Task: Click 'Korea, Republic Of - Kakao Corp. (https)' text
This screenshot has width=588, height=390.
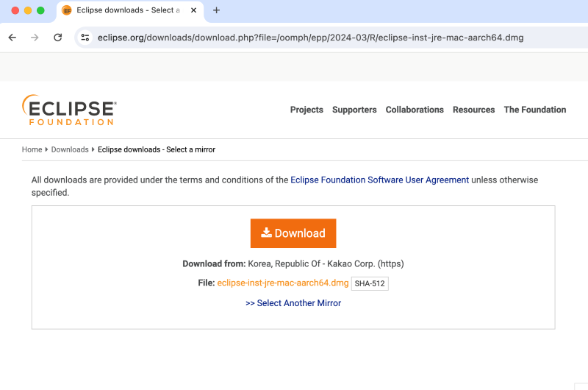Action: pos(326,263)
